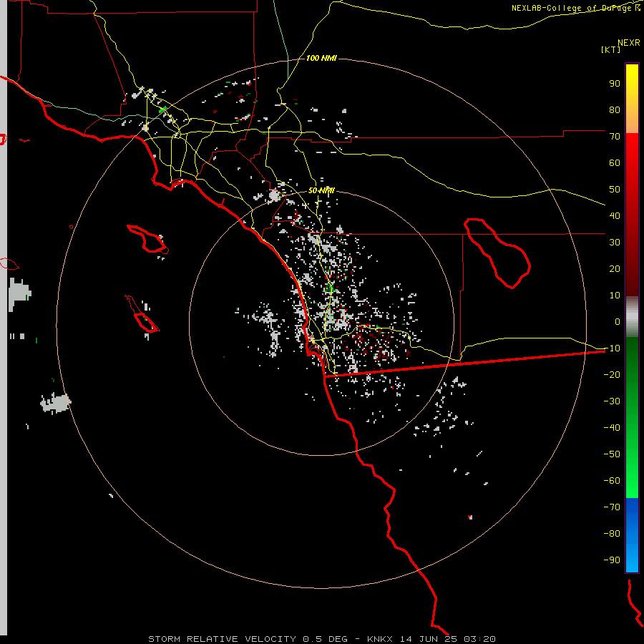Click the -10 knot value on scale
Screen dimensions: 644x644
pyautogui.click(x=612, y=348)
